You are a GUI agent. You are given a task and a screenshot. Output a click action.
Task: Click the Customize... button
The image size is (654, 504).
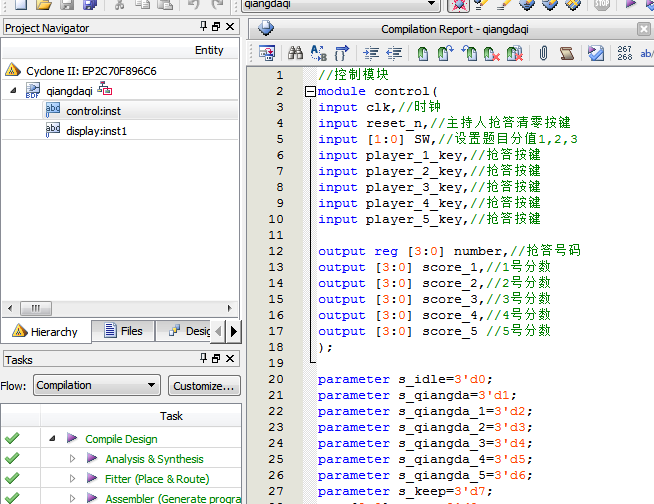click(x=204, y=385)
